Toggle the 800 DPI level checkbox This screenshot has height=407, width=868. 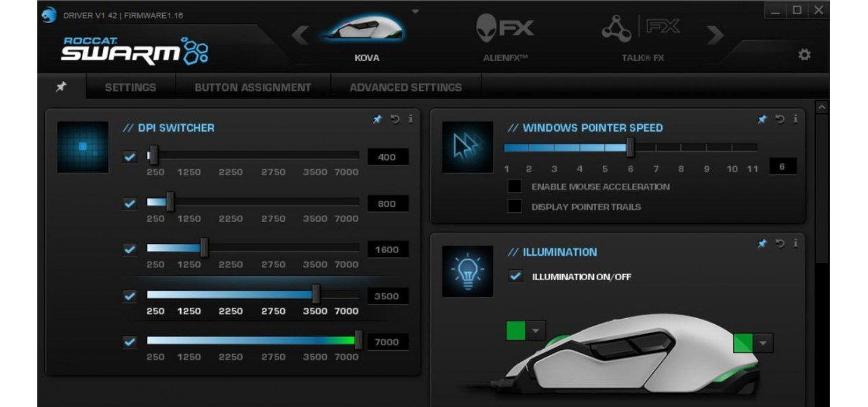point(130,203)
